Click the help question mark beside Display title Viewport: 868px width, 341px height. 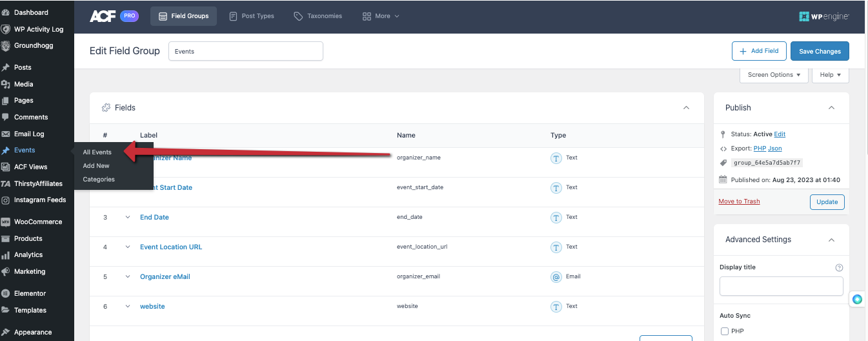839,267
